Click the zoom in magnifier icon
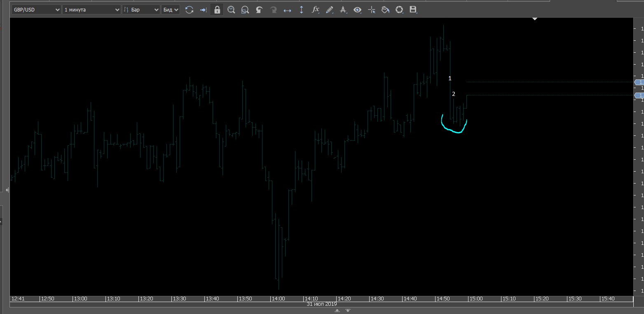644x314 pixels. [x=231, y=9]
